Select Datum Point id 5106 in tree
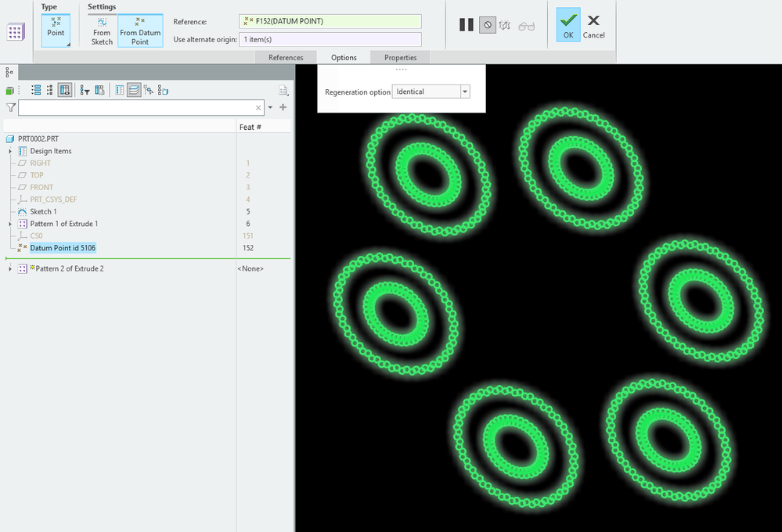 coord(63,248)
